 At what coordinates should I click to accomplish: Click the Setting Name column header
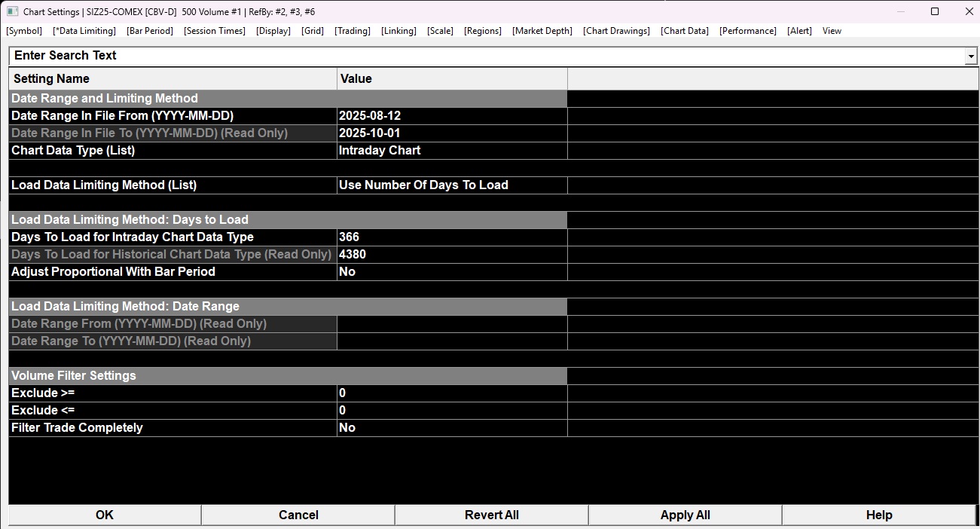point(172,79)
